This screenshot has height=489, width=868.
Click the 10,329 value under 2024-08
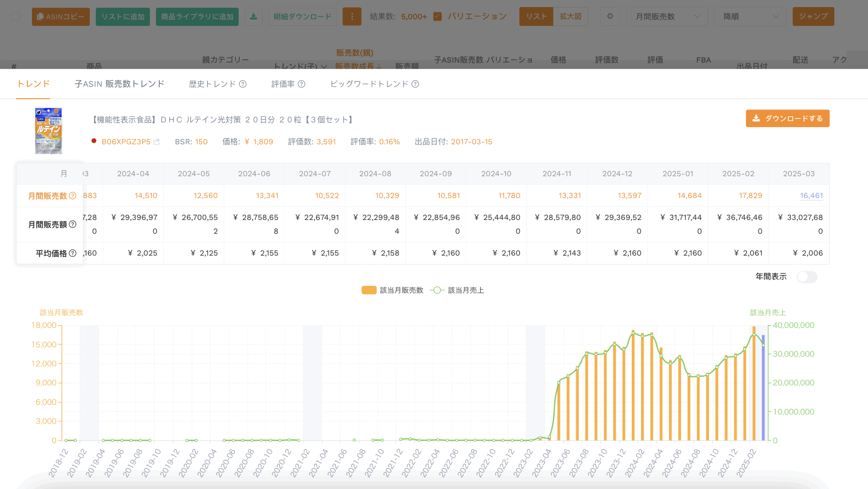coord(387,196)
